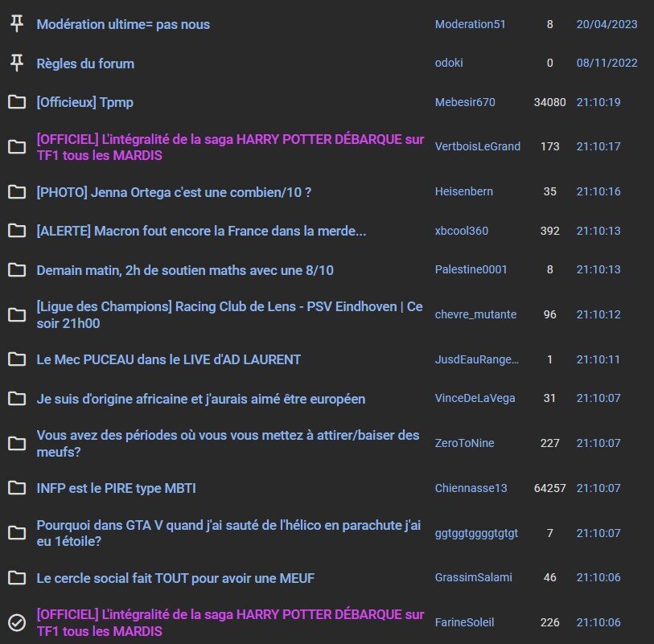Click folder icon of soutien maths topic
This screenshot has height=644, width=654.
click(17, 269)
